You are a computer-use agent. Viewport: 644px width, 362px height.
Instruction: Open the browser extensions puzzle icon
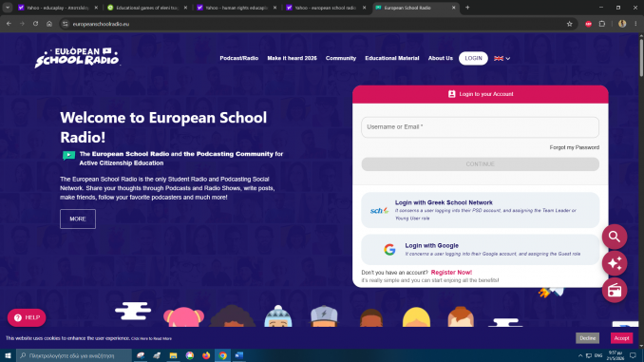coord(602,24)
